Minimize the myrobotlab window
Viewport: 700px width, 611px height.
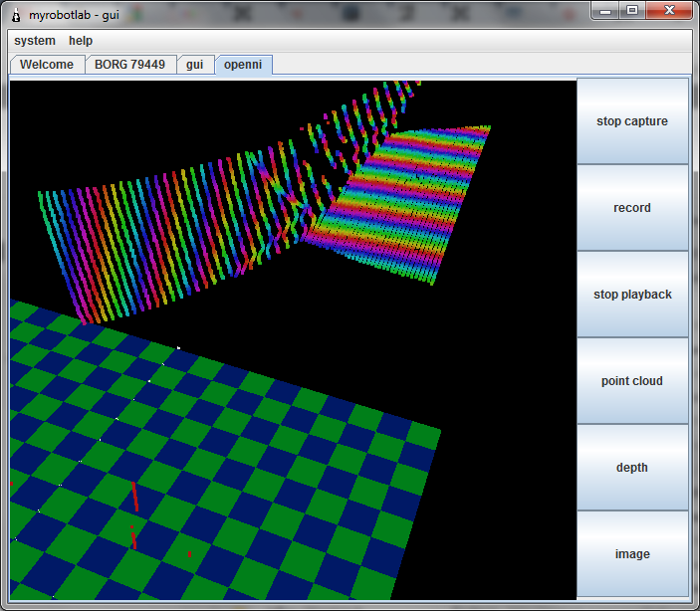pos(607,10)
